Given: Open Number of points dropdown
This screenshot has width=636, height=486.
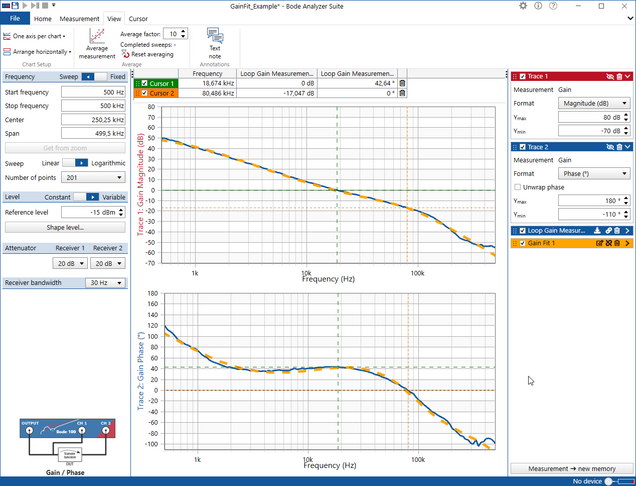Looking at the screenshot, I should click(93, 177).
